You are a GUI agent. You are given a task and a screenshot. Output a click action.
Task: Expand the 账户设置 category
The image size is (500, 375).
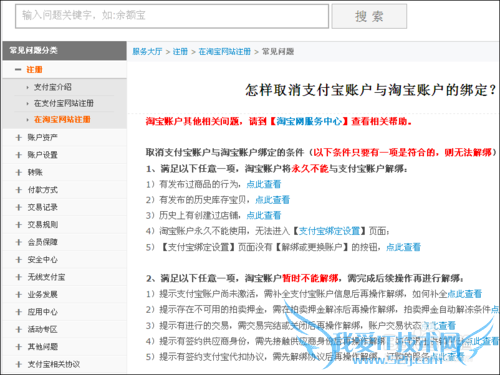point(19,155)
